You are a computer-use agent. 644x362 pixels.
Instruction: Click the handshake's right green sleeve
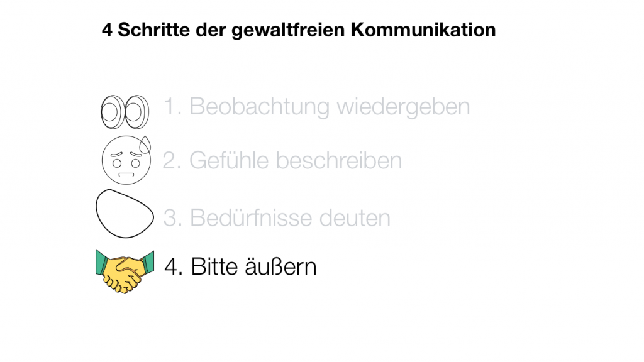pos(148,261)
